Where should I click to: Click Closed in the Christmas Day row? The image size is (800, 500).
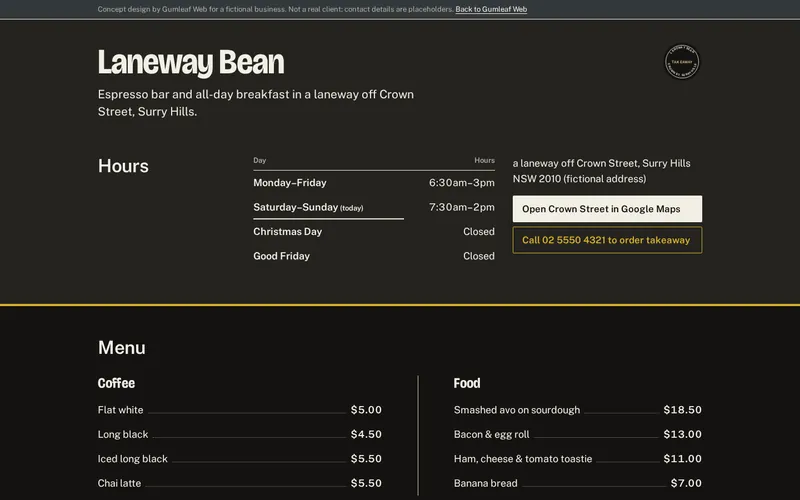click(479, 232)
